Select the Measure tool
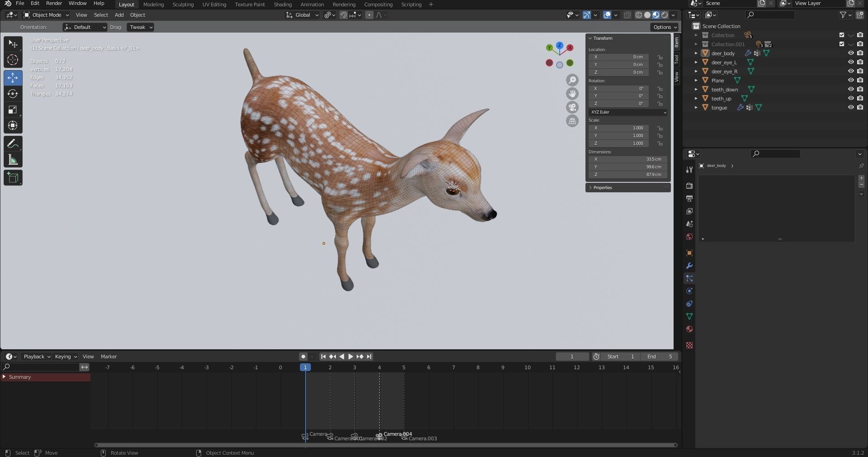 click(13, 160)
